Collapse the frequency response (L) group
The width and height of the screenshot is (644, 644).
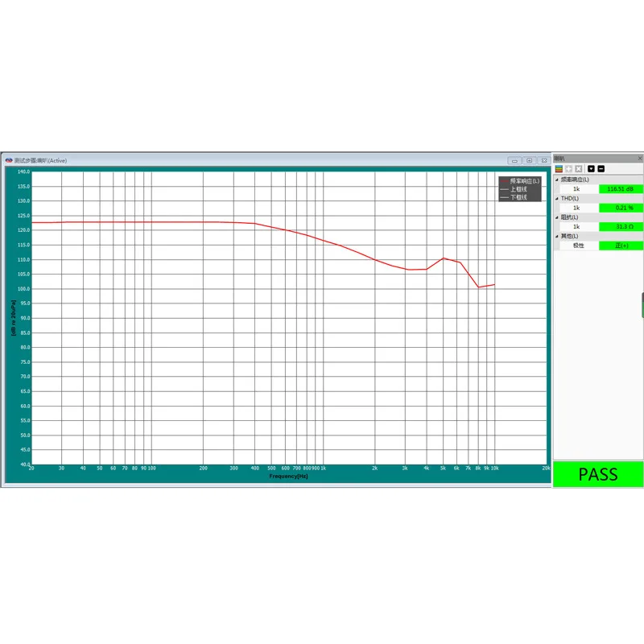pyautogui.click(x=557, y=180)
